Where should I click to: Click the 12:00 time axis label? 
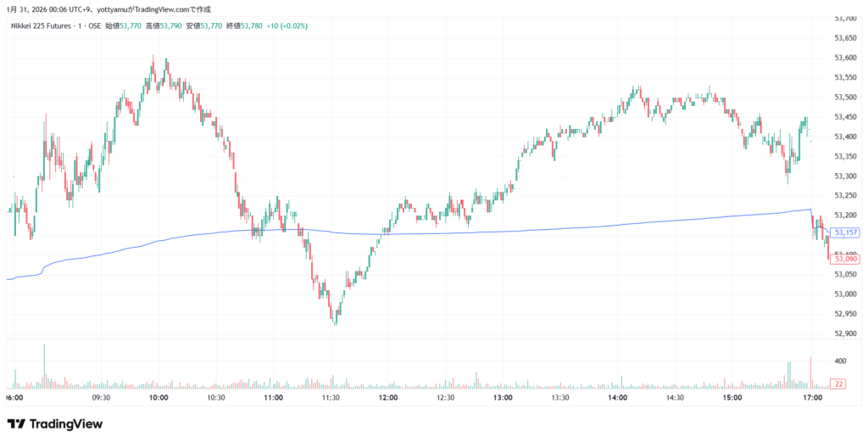click(x=388, y=397)
